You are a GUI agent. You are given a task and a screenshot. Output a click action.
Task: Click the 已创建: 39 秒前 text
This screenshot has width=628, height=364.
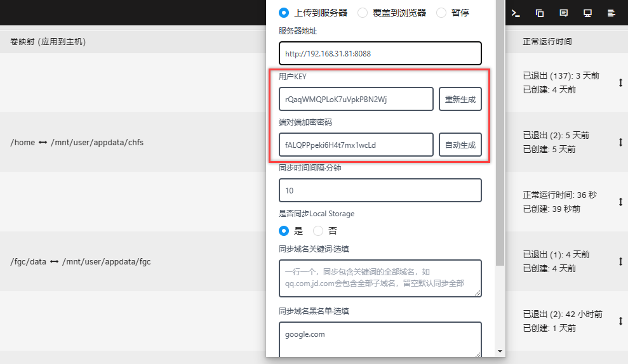pos(552,209)
